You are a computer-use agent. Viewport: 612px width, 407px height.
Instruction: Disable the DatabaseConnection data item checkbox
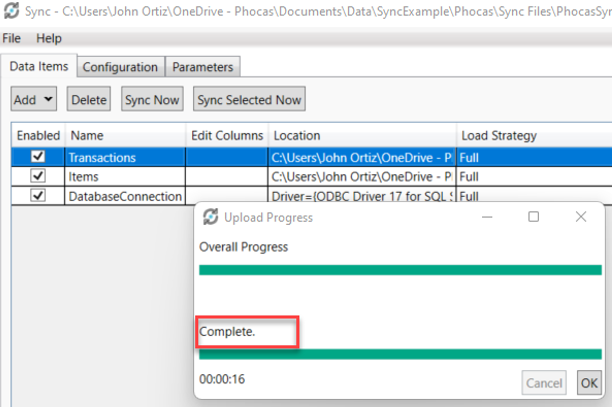click(38, 196)
